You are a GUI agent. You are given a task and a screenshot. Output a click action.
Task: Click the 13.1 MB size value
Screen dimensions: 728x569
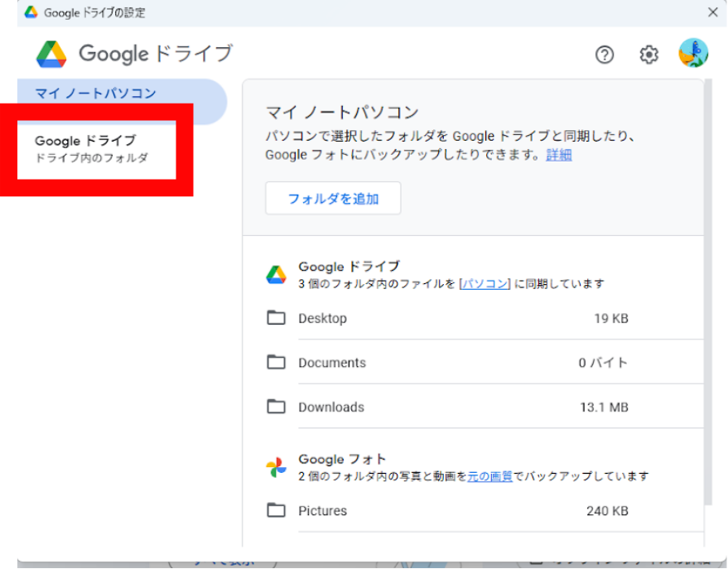tap(604, 407)
